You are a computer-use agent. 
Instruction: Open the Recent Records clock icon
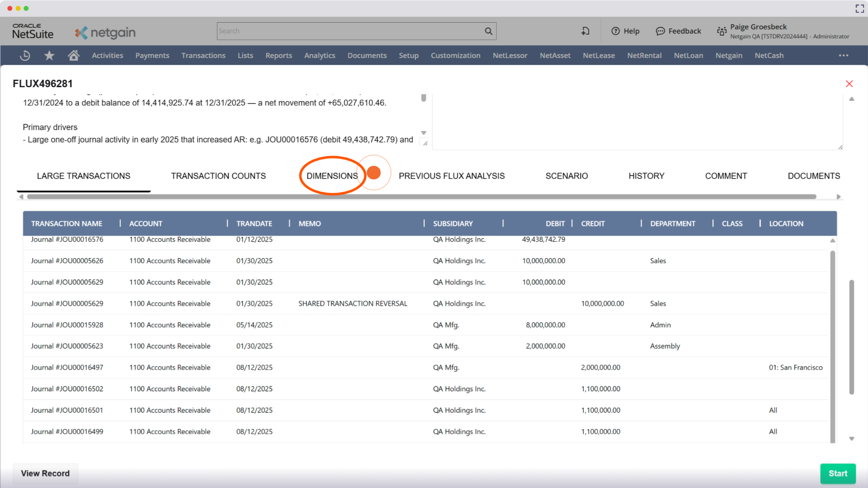click(25, 56)
